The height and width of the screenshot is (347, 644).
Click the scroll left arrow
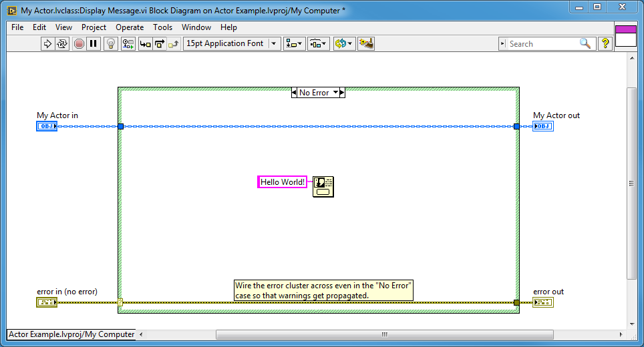[141, 334]
